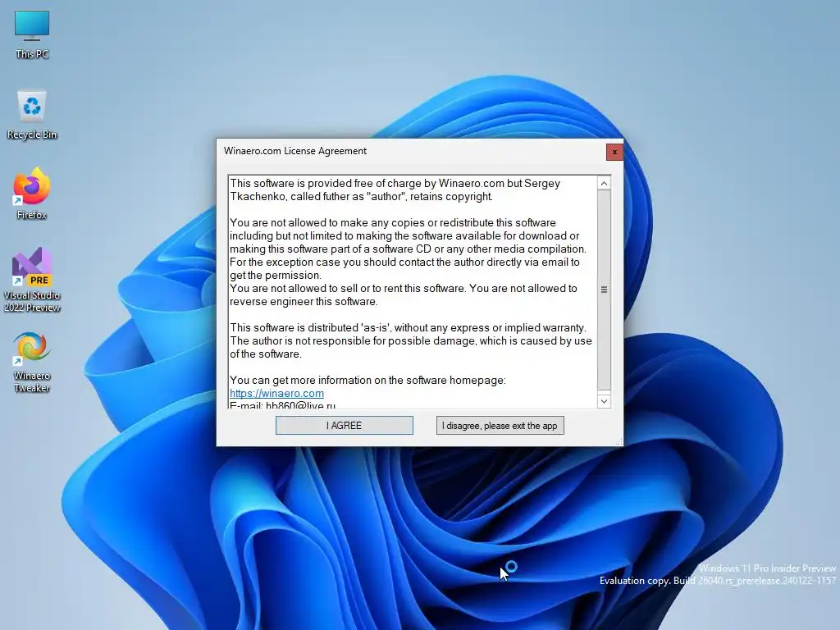
Task: Click the I AGREE button
Action: [x=344, y=426]
